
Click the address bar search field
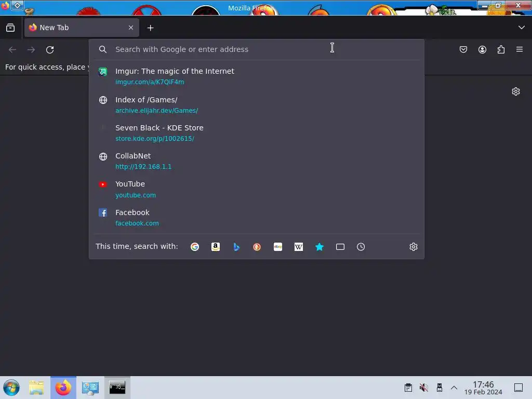[257, 49]
